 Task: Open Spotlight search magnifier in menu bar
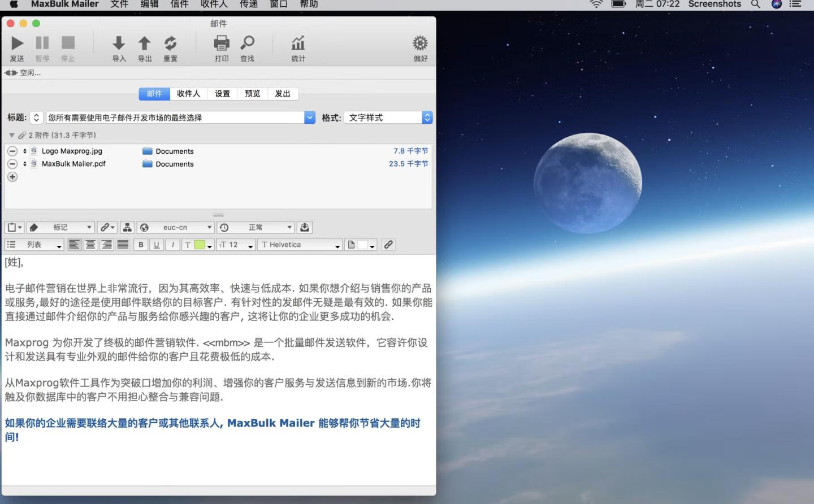pos(756,4)
